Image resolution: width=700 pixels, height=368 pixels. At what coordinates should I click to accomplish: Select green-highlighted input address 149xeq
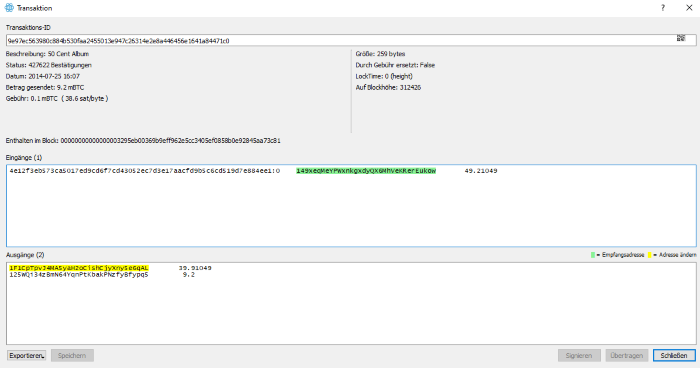click(366, 171)
